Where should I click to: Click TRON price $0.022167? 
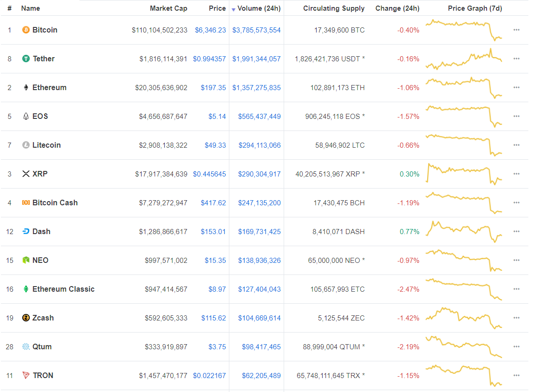pyautogui.click(x=209, y=376)
